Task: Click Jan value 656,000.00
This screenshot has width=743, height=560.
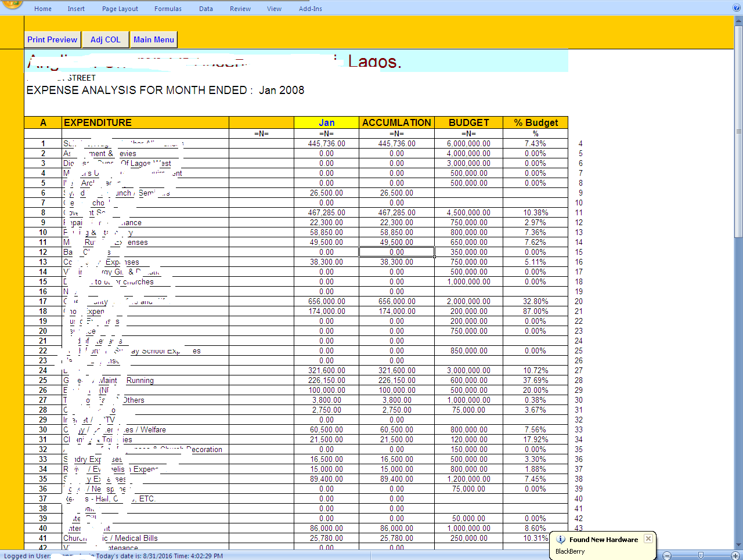Action: coord(327,301)
